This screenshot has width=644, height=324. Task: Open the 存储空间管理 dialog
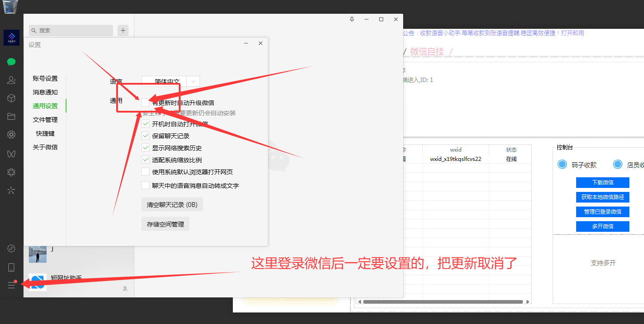point(165,224)
